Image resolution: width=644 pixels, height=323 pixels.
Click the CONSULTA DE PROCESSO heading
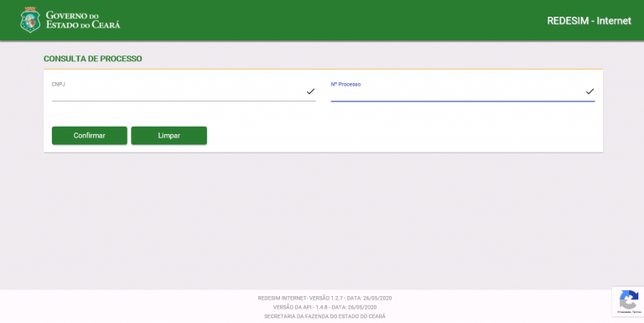[93, 59]
